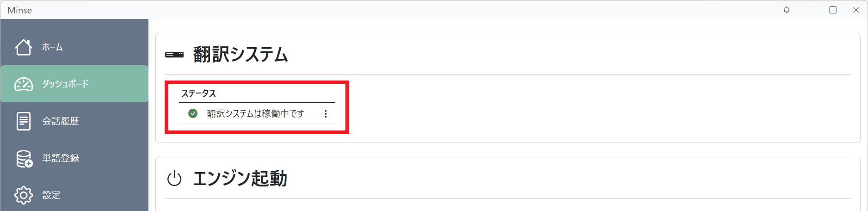The image size is (868, 211).
Task: Click the エンジン起動 heading
Action: click(240, 179)
